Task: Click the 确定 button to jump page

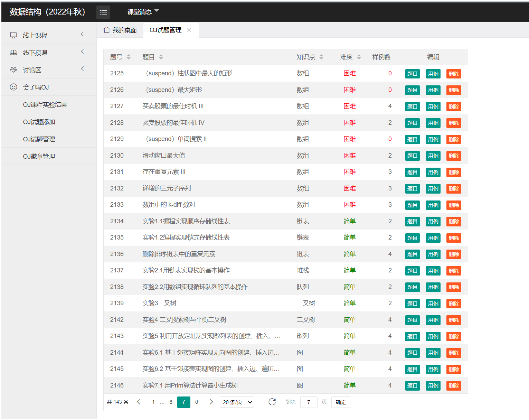Action: tap(341, 402)
